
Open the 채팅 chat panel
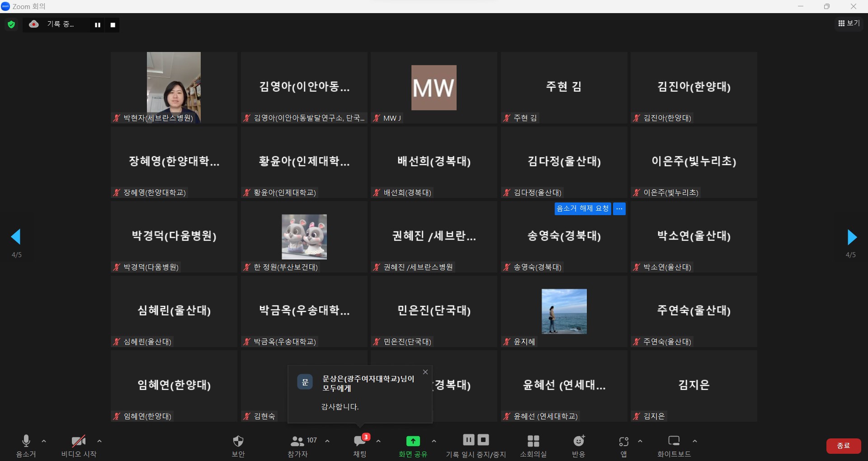(x=360, y=445)
